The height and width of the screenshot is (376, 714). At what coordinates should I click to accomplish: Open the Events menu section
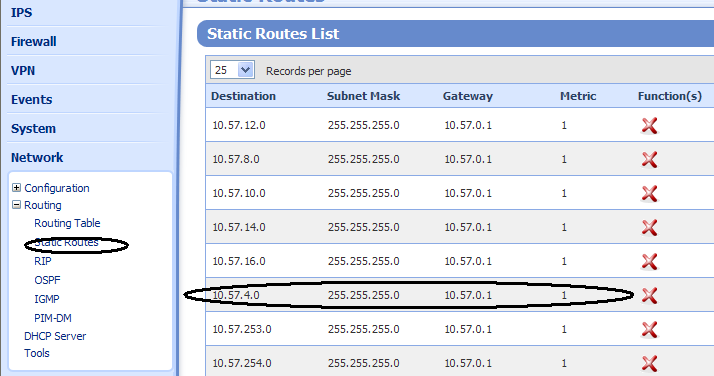click(x=31, y=100)
